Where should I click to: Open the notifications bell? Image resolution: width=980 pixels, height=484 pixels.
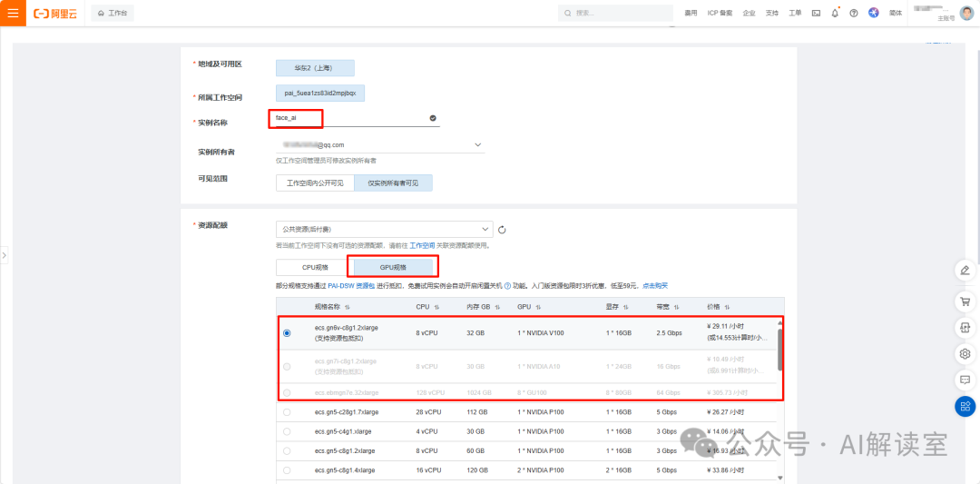click(x=835, y=13)
